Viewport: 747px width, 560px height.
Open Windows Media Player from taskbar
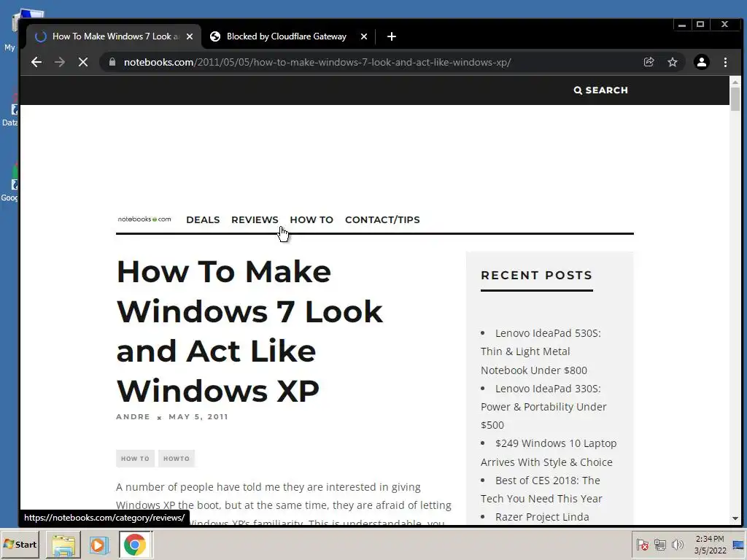click(99, 544)
